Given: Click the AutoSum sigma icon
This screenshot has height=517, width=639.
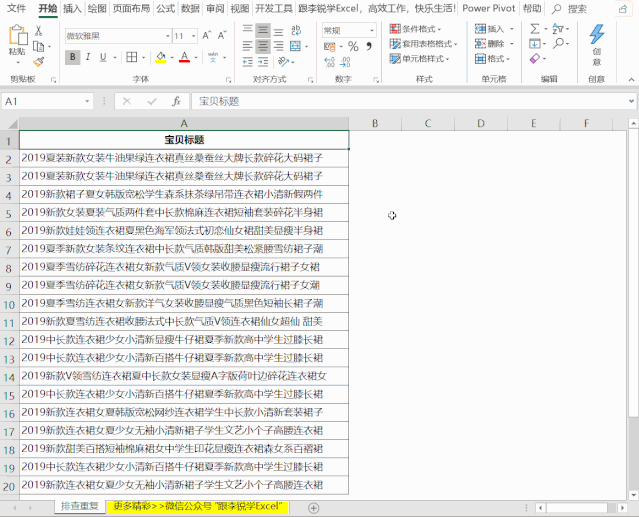Looking at the screenshot, I should coord(535,29).
